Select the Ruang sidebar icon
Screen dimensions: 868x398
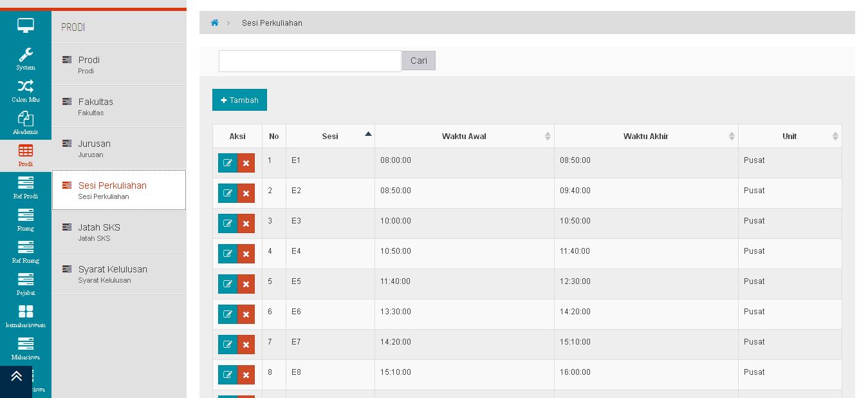tap(26, 216)
